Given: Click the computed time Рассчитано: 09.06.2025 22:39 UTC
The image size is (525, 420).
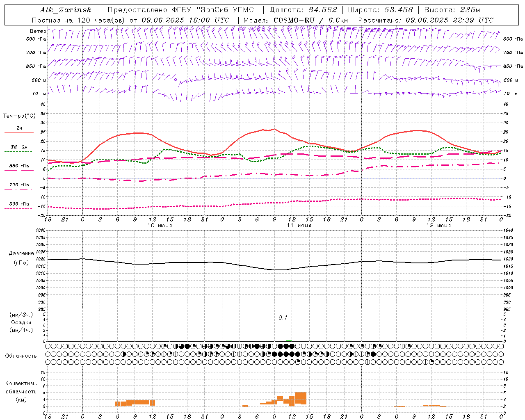Looking at the screenshot, I should click(426, 20).
